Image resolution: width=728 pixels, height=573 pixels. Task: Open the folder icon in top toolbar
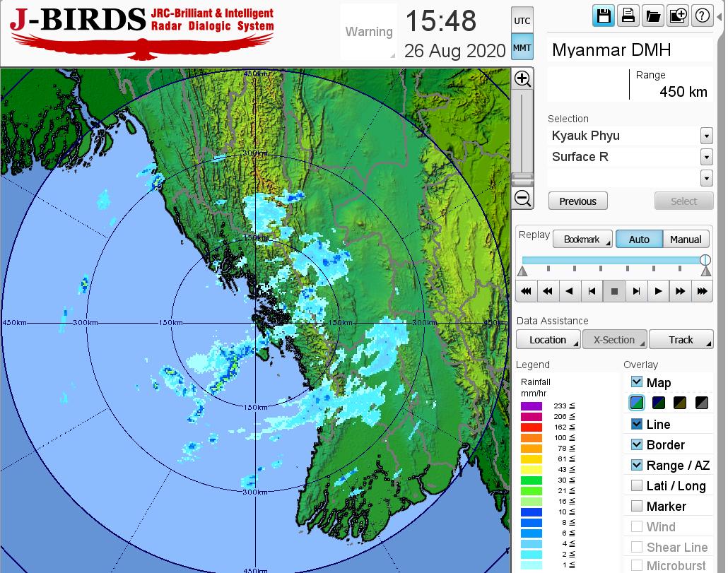tap(652, 16)
